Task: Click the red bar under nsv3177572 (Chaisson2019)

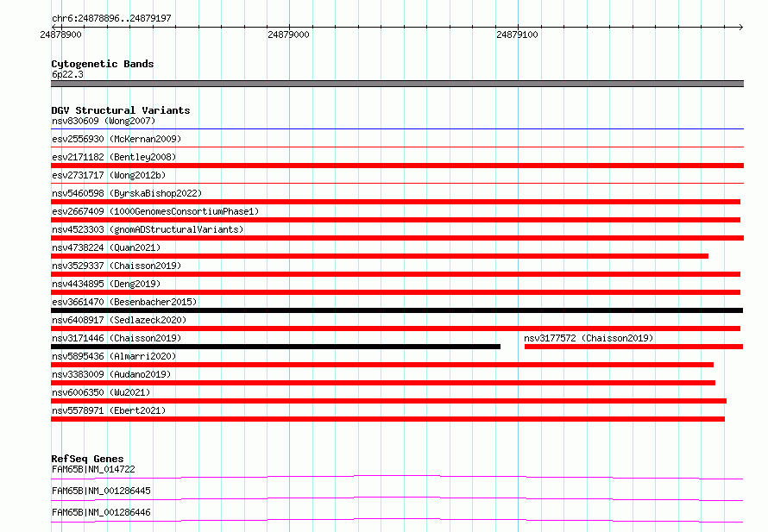Action: (633, 347)
